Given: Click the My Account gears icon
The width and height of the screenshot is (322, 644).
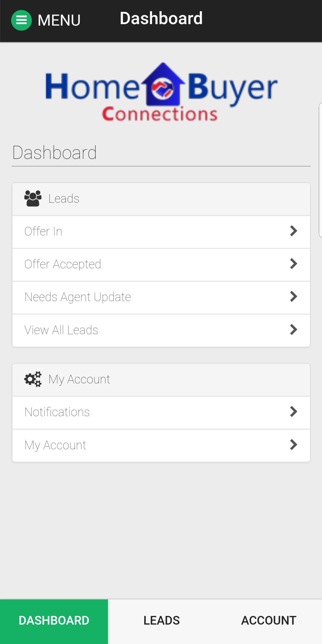Looking at the screenshot, I should pos(33,379).
